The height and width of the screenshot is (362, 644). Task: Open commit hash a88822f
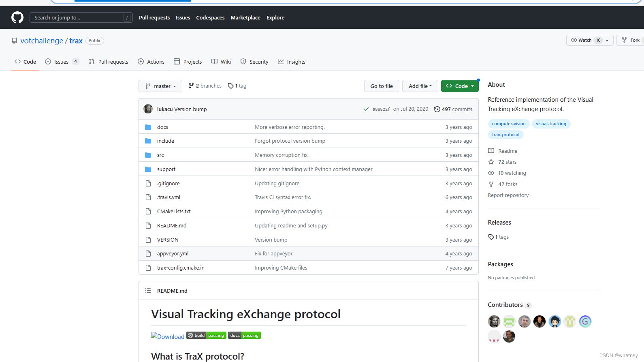pos(381,109)
